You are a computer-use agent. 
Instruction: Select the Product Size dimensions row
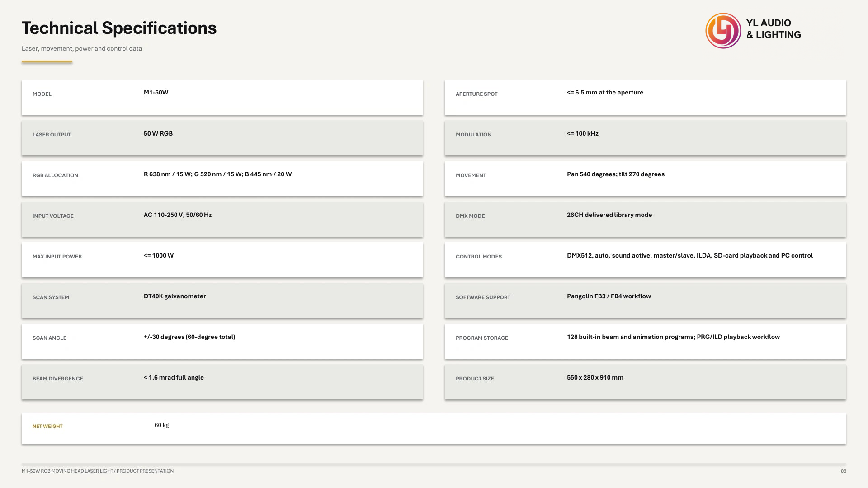tap(646, 382)
